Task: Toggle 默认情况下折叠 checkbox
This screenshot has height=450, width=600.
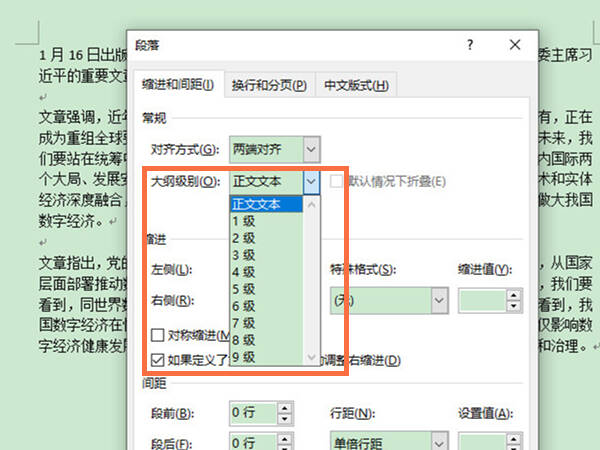Action: [336, 181]
